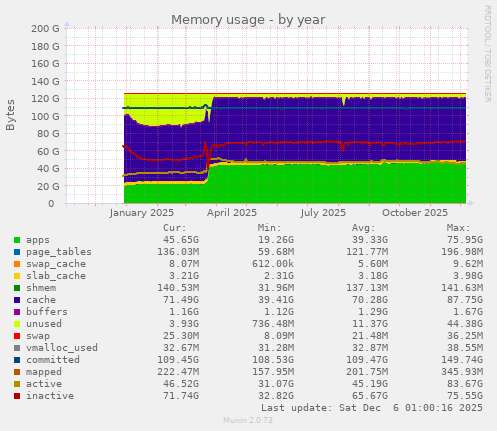This screenshot has width=497, height=431.
Task: Click the dark green shmem legend swatch
Action: tap(17, 288)
